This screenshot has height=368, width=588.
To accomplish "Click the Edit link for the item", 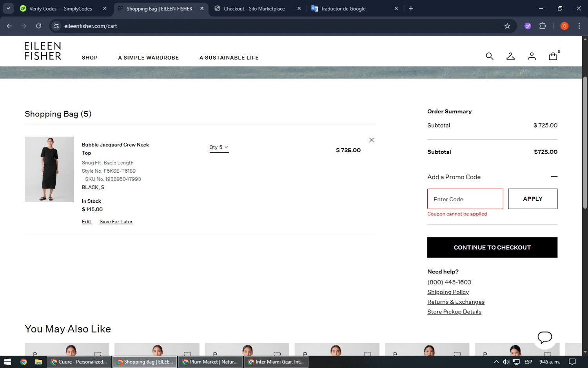I will (86, 222).
